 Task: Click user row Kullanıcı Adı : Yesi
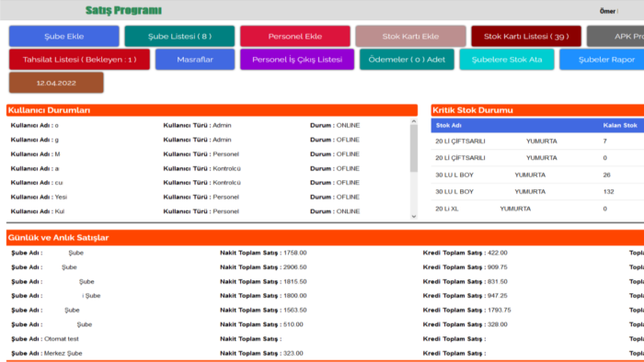tap(208, 198)
